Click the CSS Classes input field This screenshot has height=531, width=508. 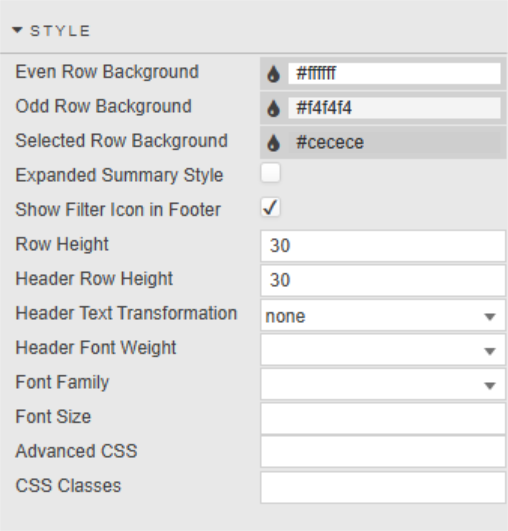(x=383, y=488)
